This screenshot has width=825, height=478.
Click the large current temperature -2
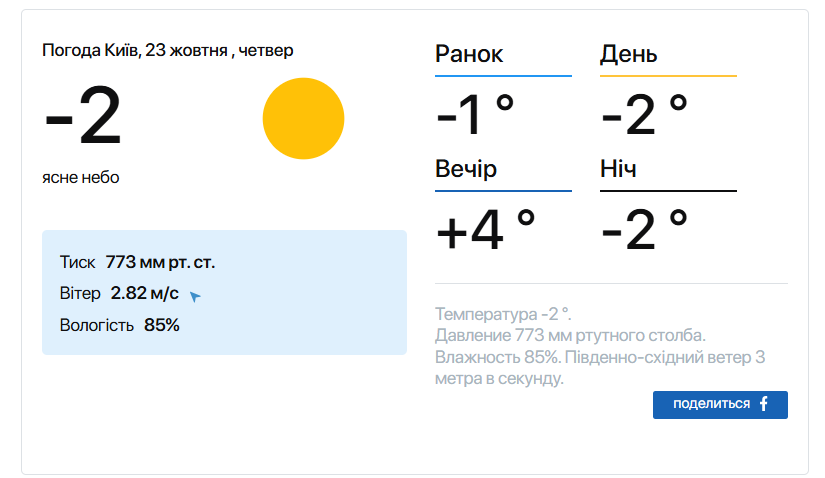(83, 118)
